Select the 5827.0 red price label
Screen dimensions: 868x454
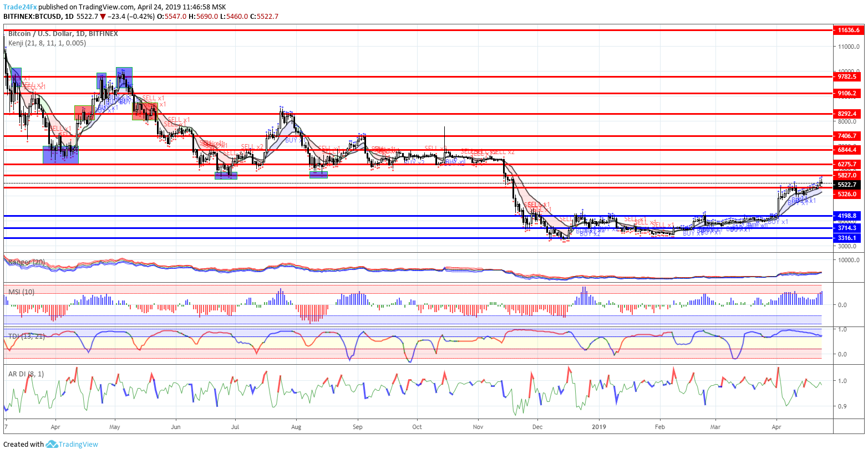coord(847,175)
